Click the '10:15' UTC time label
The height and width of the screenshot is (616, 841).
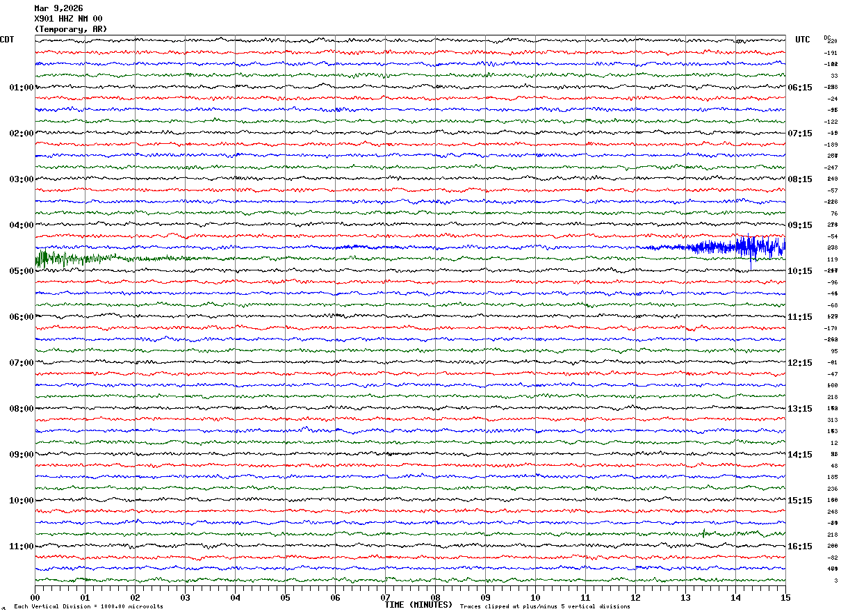tap(800, 271)
